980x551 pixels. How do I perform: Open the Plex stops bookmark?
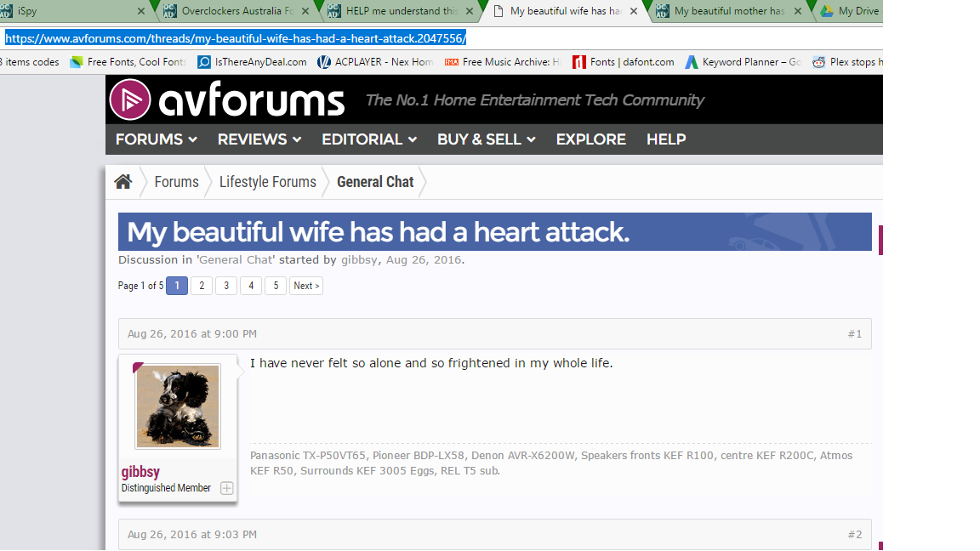pos(847,62)
